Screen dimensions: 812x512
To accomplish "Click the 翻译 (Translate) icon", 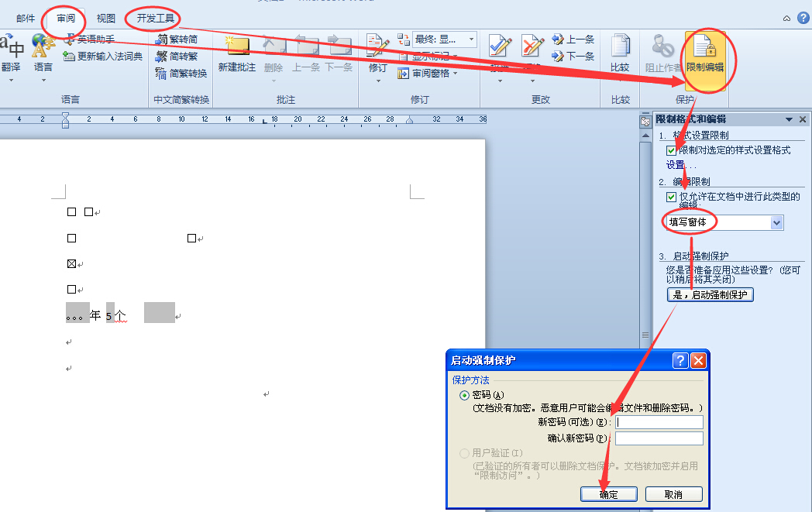I will [x=12, y=46].
